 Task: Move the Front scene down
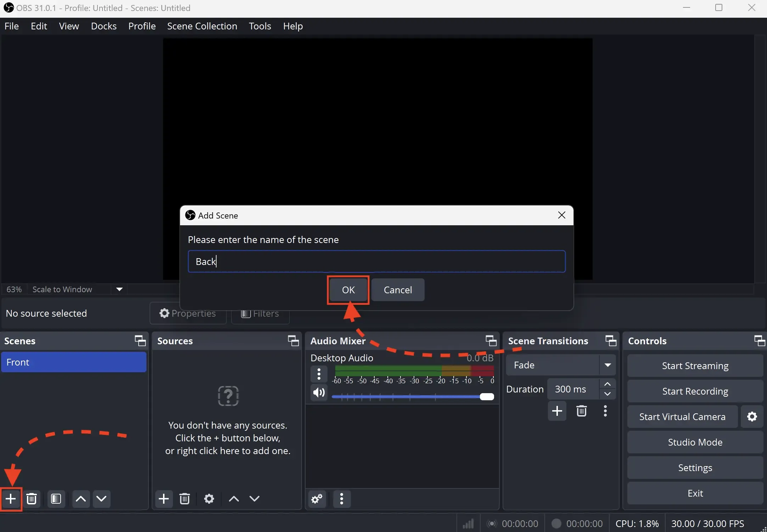click(101, 499)
